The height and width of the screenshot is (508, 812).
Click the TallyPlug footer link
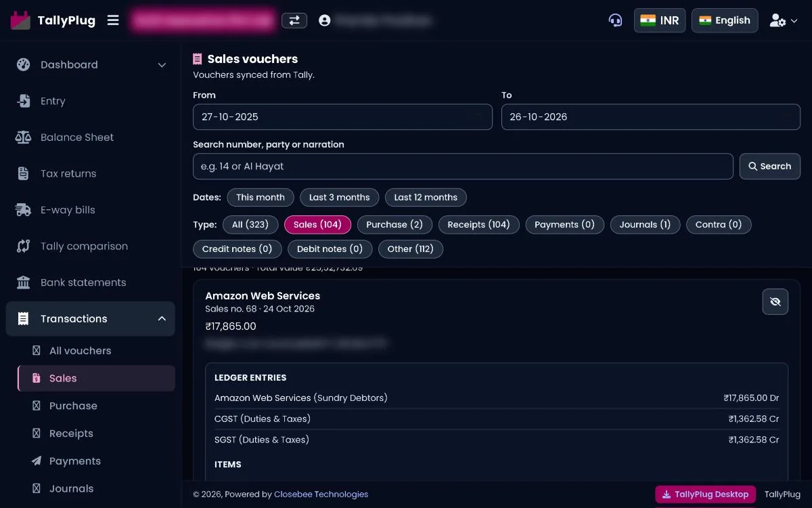[x=782, y=494]
